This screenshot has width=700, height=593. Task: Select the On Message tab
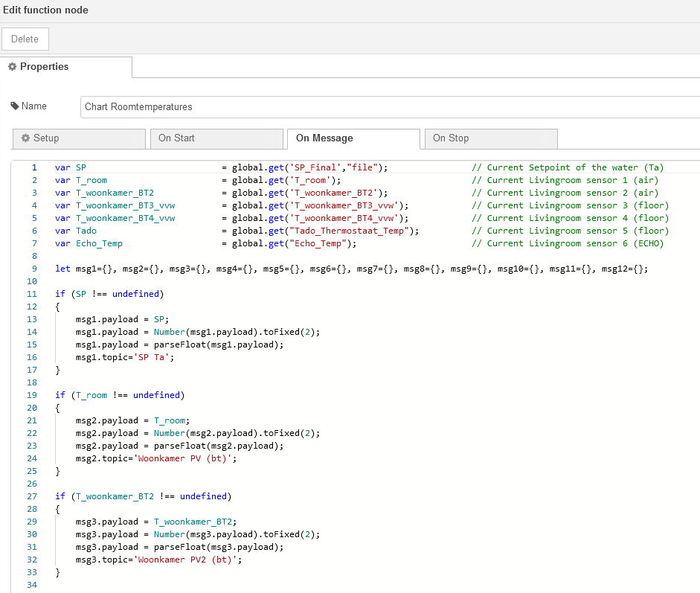353,138
